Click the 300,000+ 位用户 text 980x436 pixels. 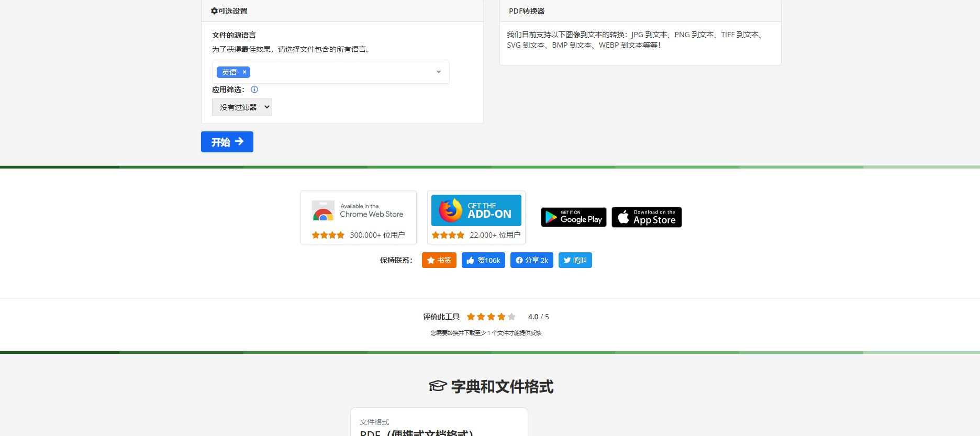pyautogui.click(x=377, y=235)
